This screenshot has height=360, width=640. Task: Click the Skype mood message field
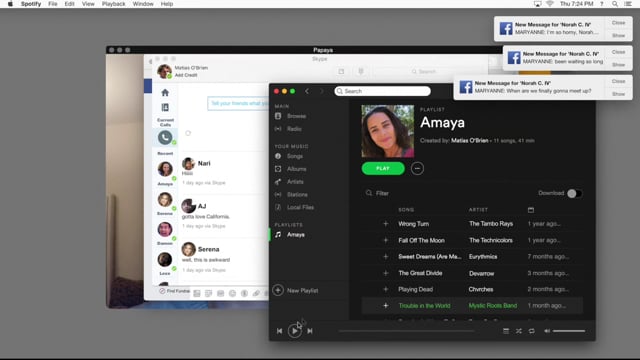[x=238, y=103]
